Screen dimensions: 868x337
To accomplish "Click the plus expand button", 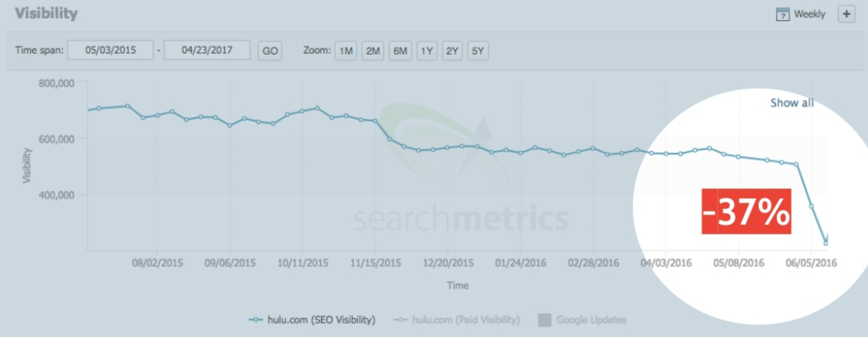I will [846, 14].
